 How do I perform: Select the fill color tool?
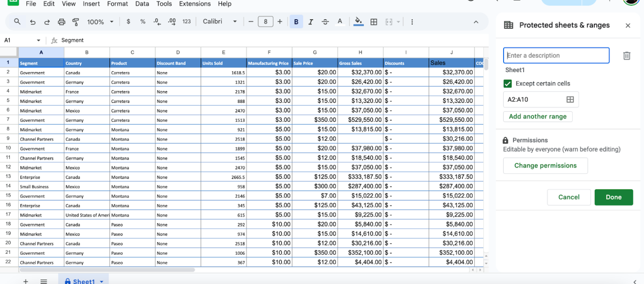[x=358, y=21]
